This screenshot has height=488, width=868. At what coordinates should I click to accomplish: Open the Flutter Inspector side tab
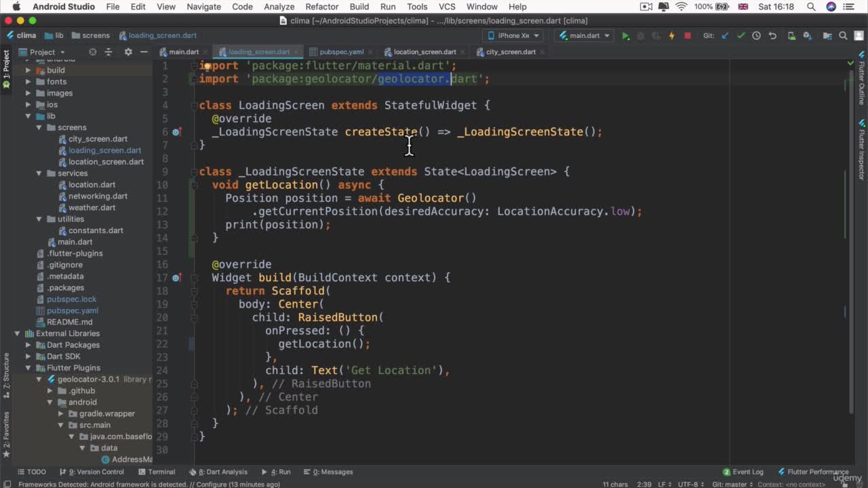tap(862, 149)
